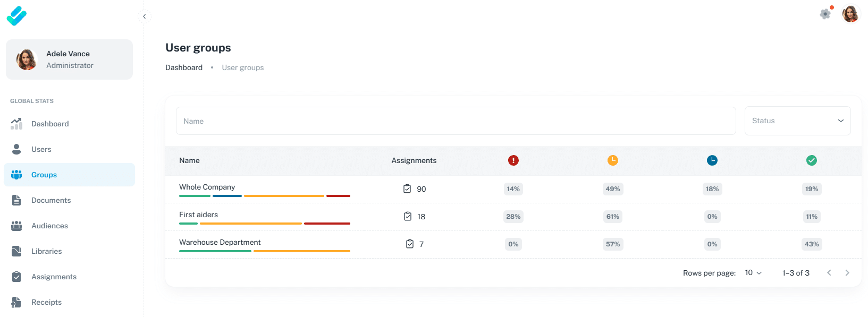Click the Documents file icon in sidebar
The height and width of the screenshot is (317, 868).
coord(16,200)
